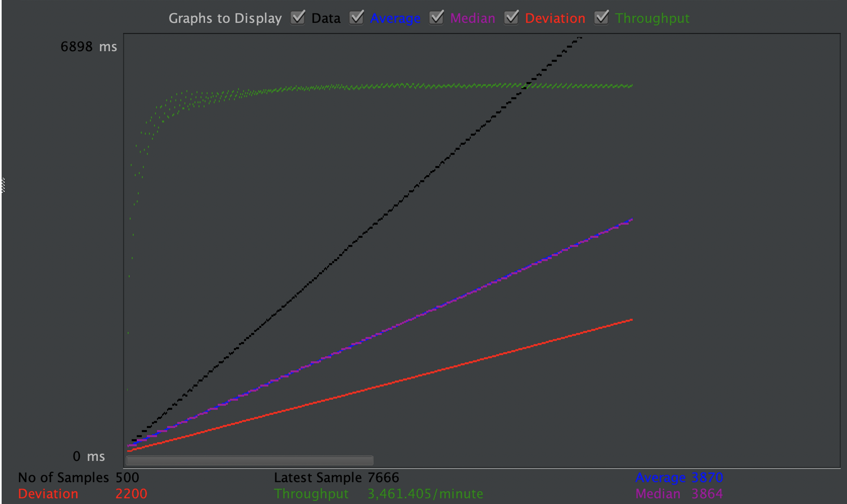This screenshot has width=847, height=504.
Task: Click the '0 ms' axis minimum label
Action: click(89, 456)
